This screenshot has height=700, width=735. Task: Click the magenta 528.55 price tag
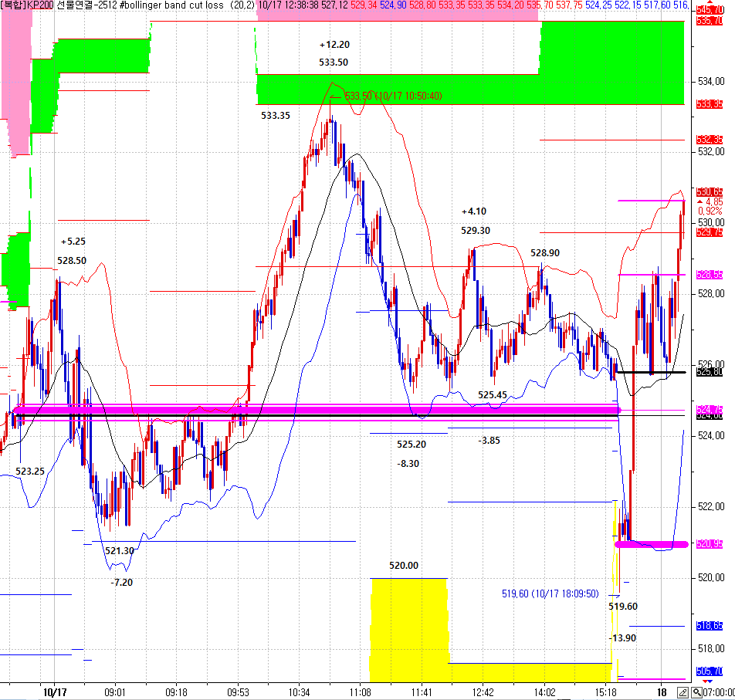coord(709,274)
